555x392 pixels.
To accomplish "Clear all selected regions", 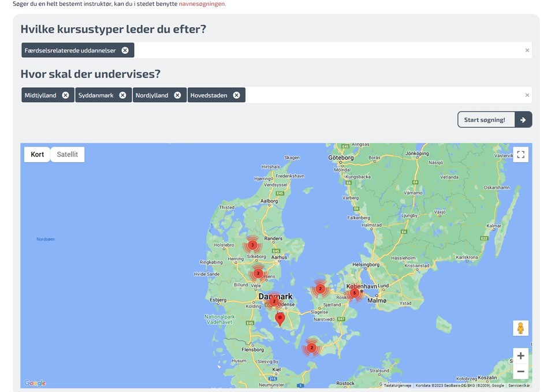I will 527,95.
